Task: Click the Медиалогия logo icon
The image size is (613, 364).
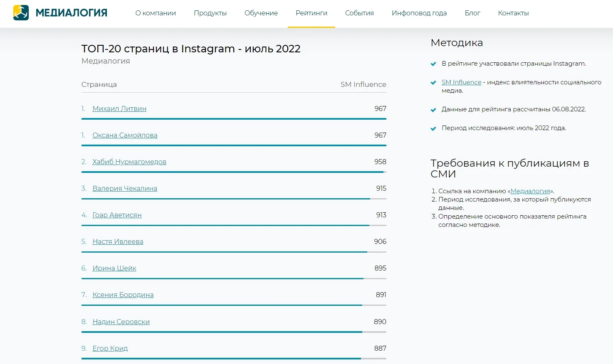Action: point(21,13)
